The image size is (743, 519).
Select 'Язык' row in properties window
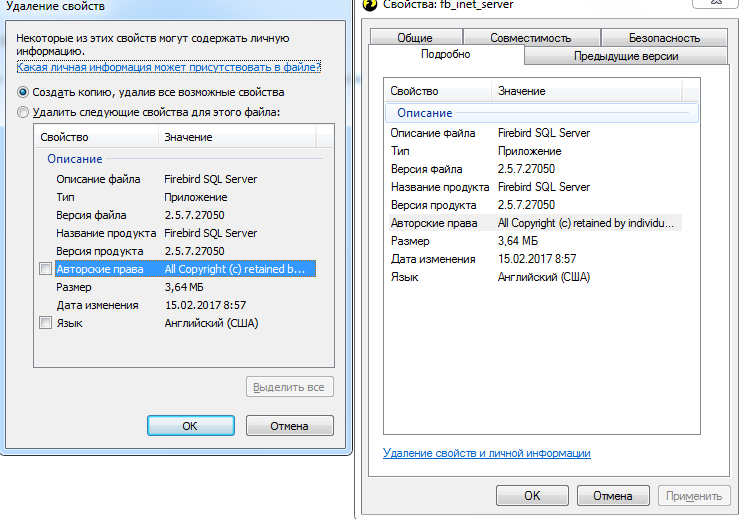[x=535, y=277]
